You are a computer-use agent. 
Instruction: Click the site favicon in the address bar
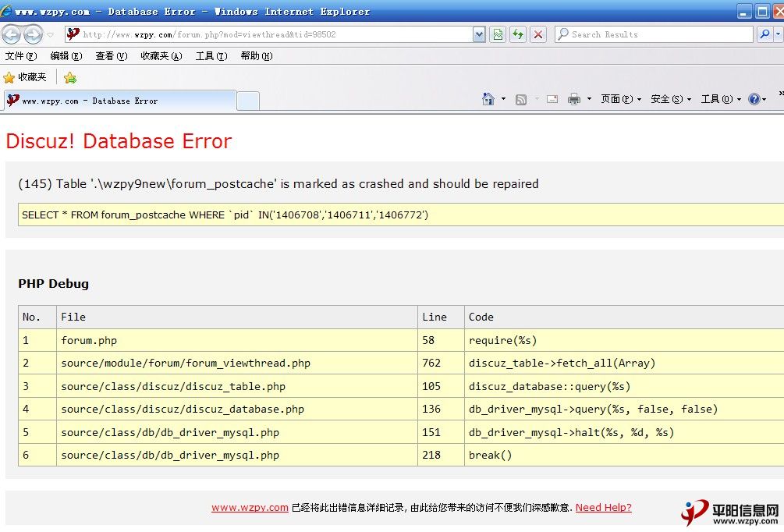coord(73,34)
